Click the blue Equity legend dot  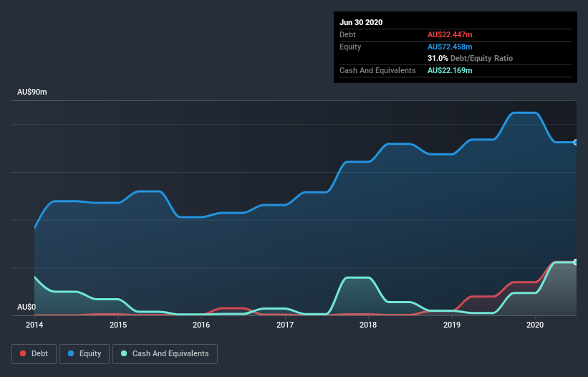[71, 353]
